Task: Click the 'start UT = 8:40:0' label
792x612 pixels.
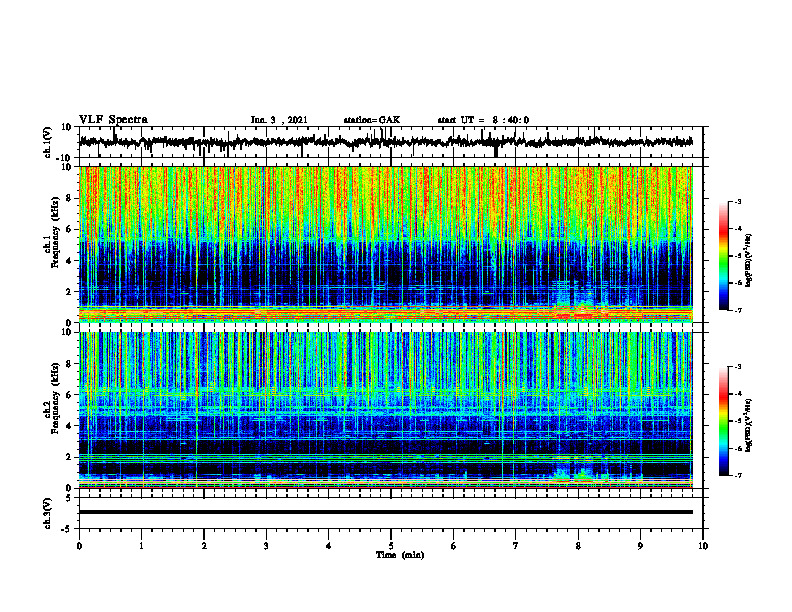Action: point(483,120)
